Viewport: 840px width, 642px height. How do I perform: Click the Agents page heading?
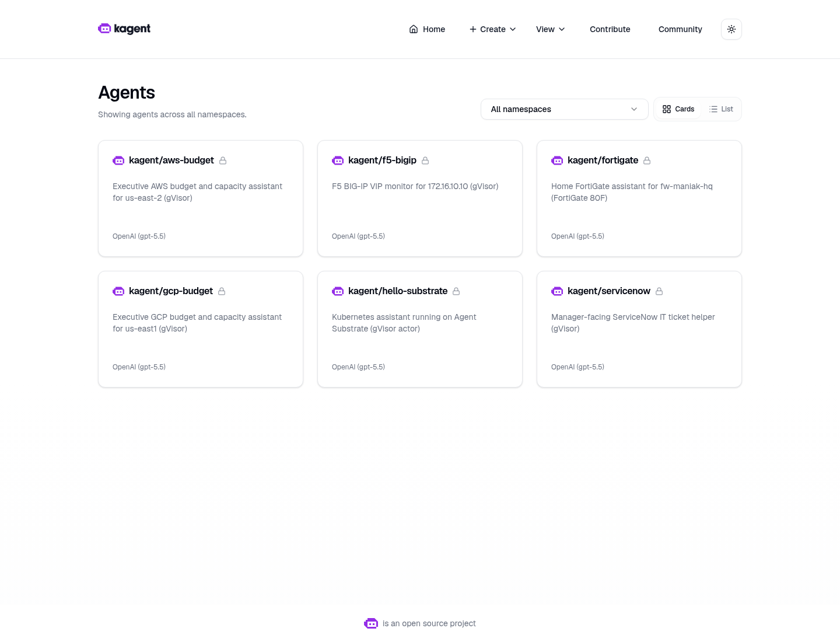click(x=127, y=93)
